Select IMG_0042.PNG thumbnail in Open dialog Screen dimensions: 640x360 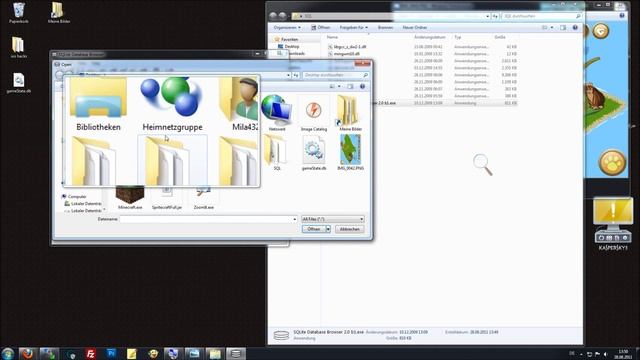350,153
